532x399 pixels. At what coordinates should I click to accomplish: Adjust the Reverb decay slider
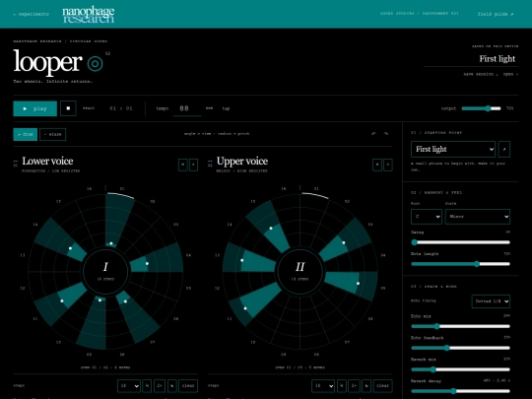click(460, 391)
